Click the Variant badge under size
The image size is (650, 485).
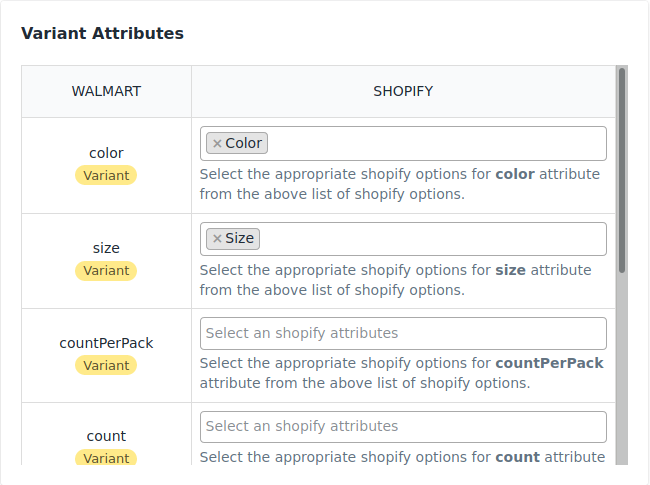[106, 271]
